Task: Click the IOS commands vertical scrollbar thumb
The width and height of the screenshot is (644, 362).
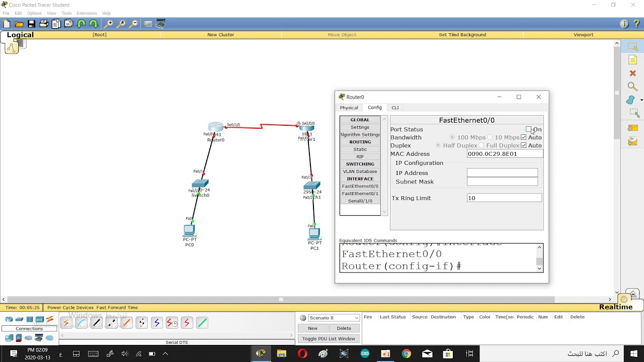Action: pos(539,261)
